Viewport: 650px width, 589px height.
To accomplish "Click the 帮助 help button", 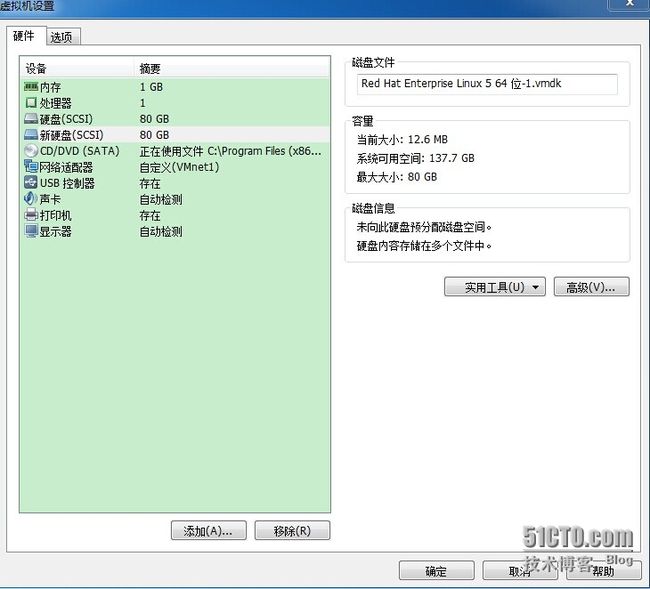I will (604, 571).
